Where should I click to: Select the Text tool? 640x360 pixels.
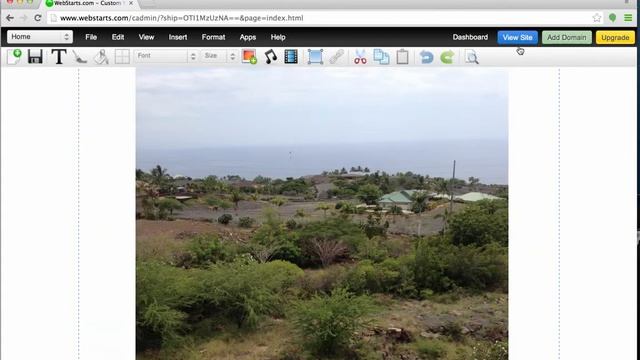click(59, 56)
